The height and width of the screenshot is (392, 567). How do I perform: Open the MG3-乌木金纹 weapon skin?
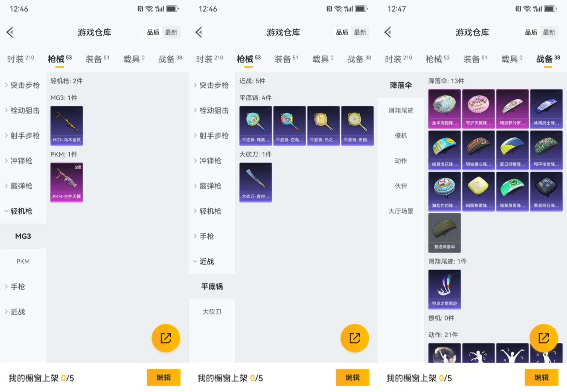pyautogui.click(x=67, y=125)
